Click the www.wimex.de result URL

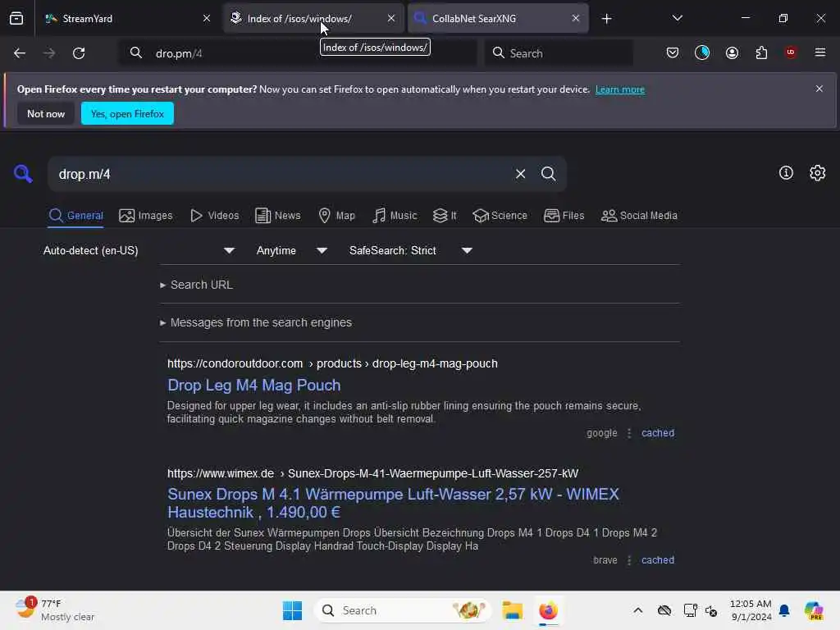[373, 473]
